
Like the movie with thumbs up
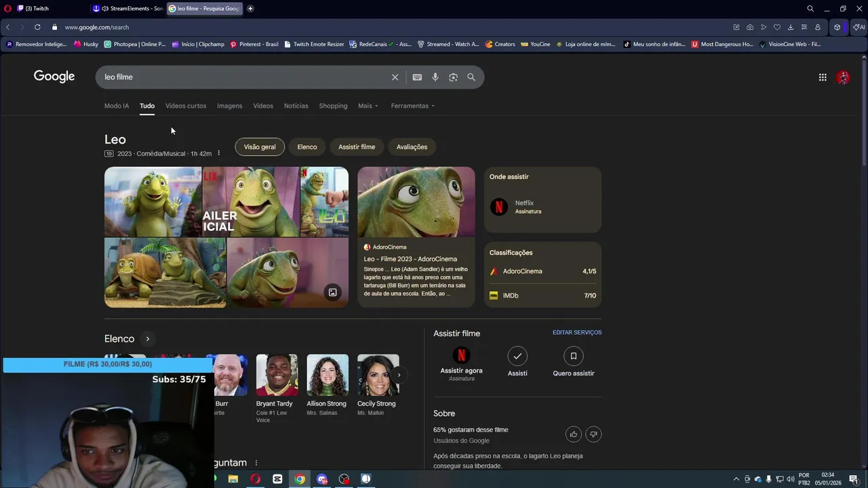point(574,434)
